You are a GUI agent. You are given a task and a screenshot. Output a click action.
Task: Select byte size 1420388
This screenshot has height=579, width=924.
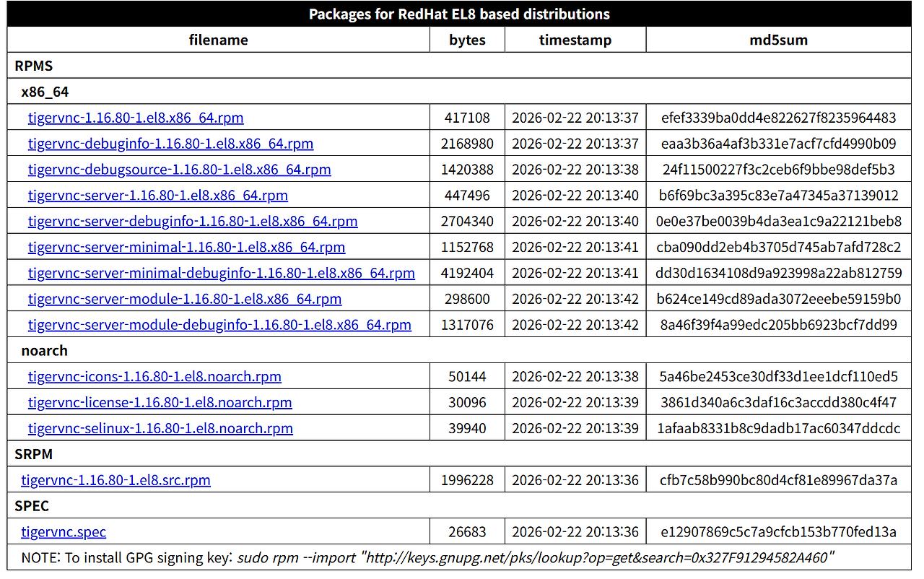pos(468,170)
